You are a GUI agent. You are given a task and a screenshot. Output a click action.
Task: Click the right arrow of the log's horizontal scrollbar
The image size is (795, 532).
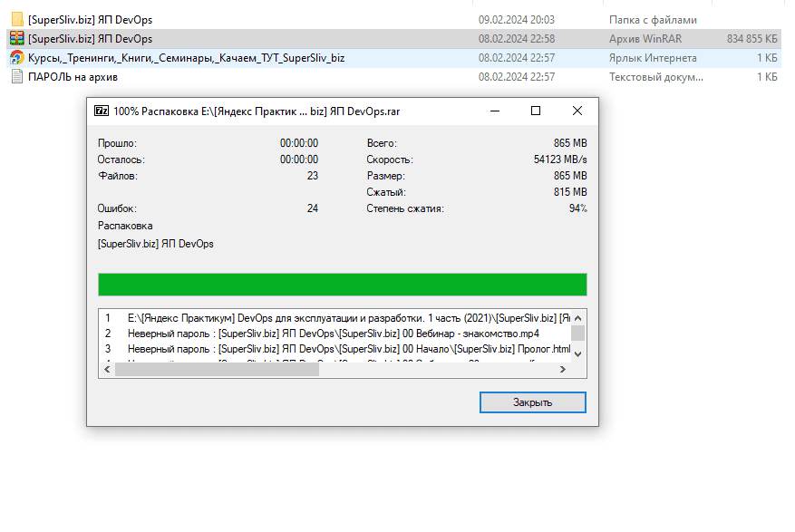(562, 370)
